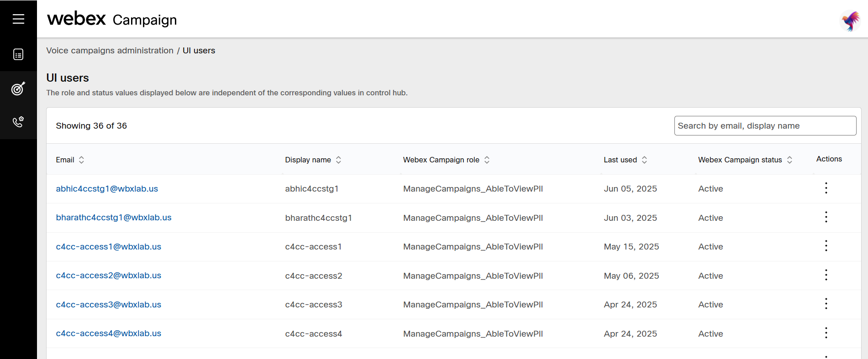Select display name cell c4cc-access1
This screenshot has width=868, height=359.
pyautogui.click(x=313, y=247)
